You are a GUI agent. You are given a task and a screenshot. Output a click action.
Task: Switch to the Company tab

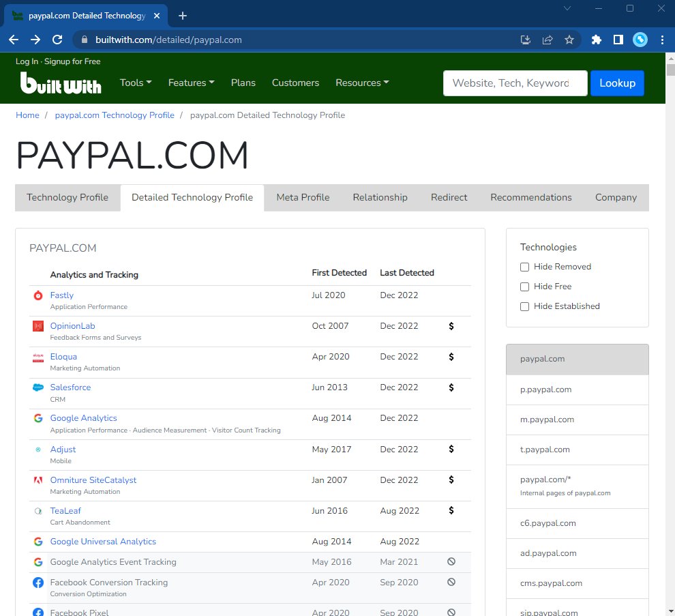point(616,198)
